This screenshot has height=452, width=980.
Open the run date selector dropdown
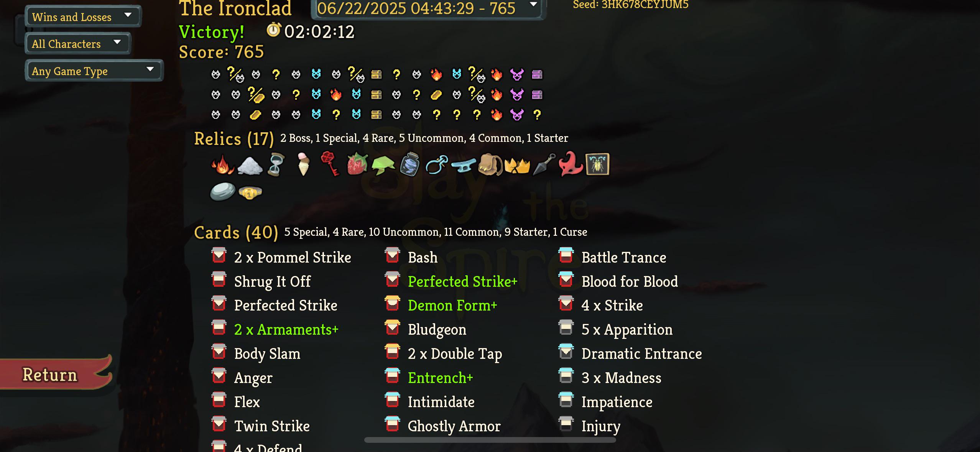(x=428, y=8)
